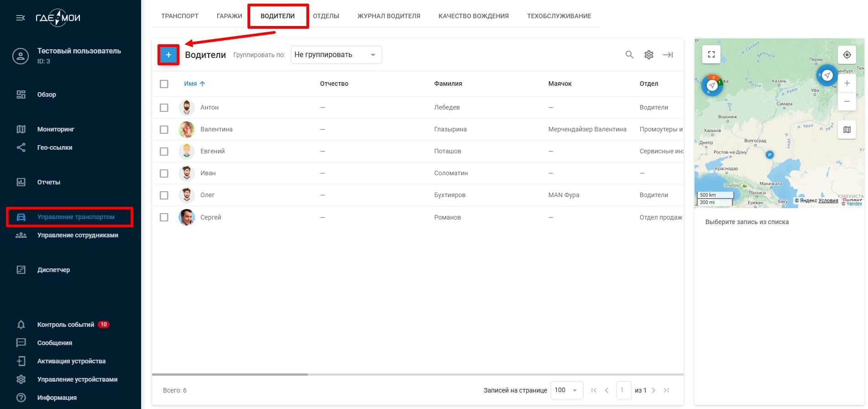Collapse the sidebar hamburger menu
Image resolution: width=868 pixels, height=409 pixels.
(x=21, y=18)
